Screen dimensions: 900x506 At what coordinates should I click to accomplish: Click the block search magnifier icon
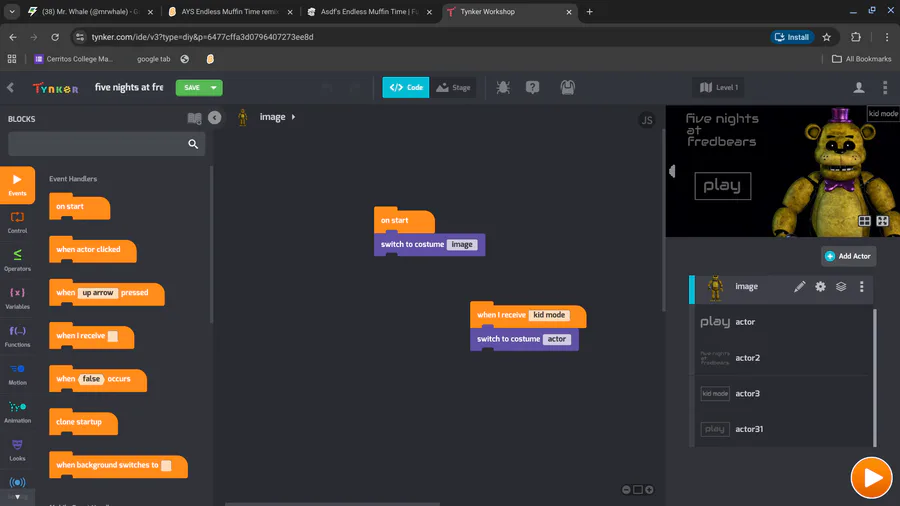point(193,144)
